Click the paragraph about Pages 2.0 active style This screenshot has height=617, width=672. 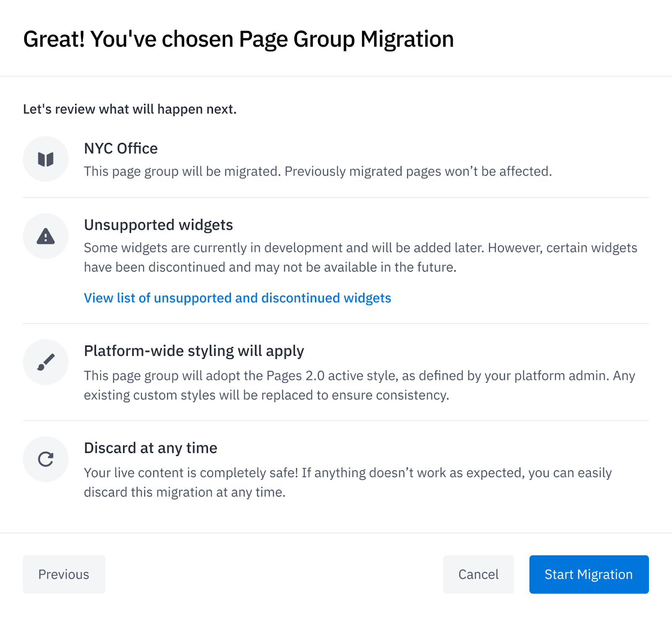[x=359, y=385]
